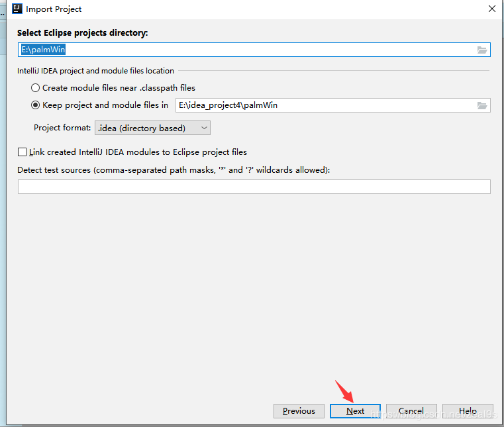Click the browse folder icon for Eclipse projects directory

tap(482, 50)
